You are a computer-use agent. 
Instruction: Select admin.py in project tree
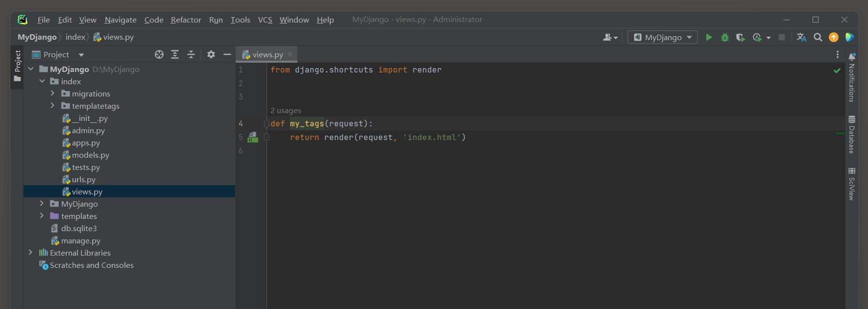pos(88,130)
